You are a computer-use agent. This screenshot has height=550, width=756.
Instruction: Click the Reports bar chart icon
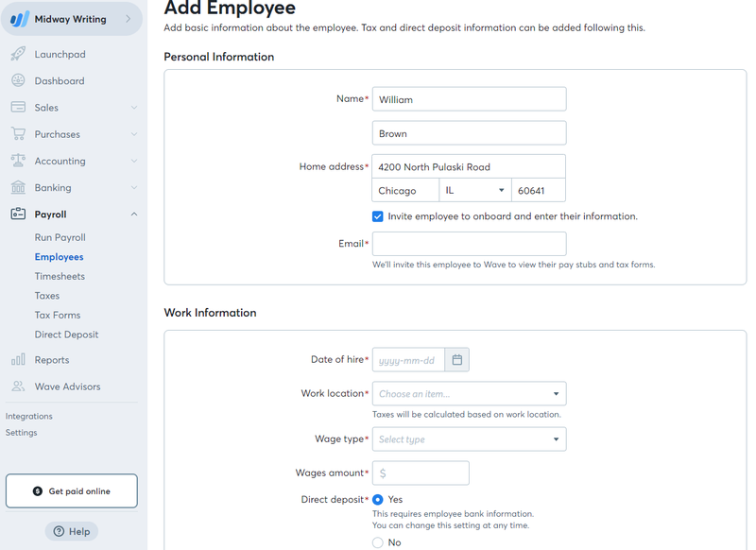point(18,360)
